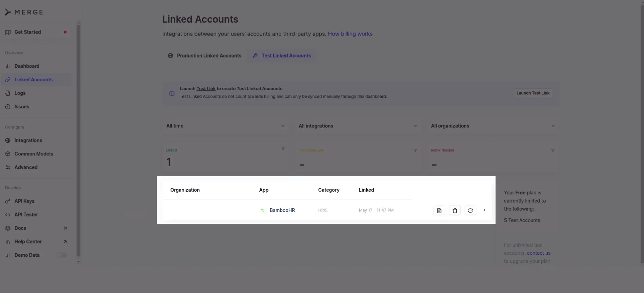
Task: Click the Get Started red notification dot
Action: [65, 32]
